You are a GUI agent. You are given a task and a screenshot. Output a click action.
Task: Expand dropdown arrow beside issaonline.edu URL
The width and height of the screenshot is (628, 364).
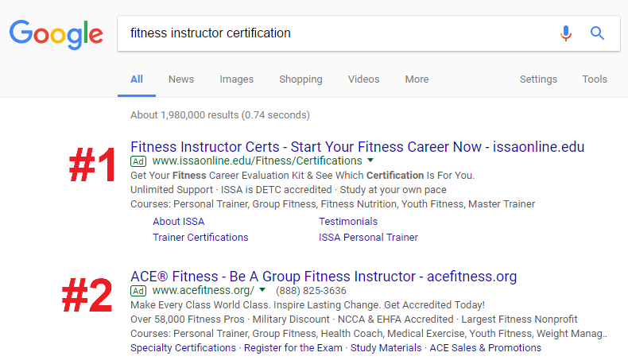(371, 161)
